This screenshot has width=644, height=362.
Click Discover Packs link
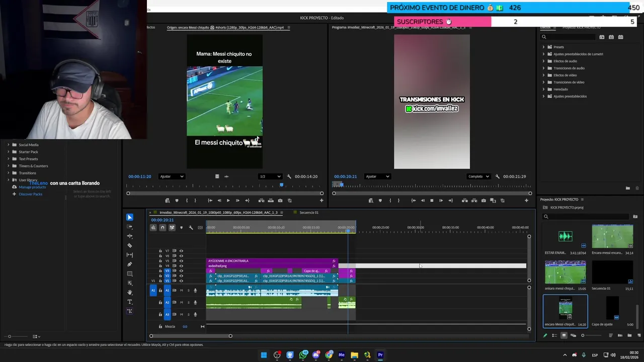30,194
